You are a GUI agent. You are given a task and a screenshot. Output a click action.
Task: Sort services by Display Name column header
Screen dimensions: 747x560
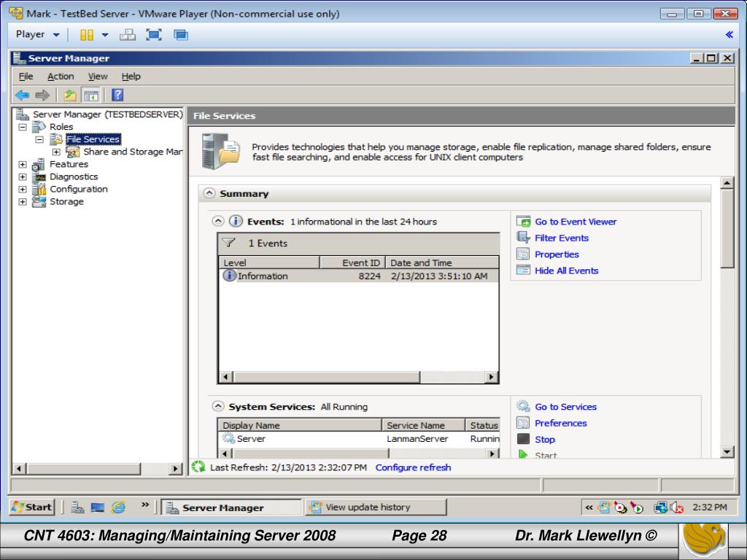coord(300,425)
